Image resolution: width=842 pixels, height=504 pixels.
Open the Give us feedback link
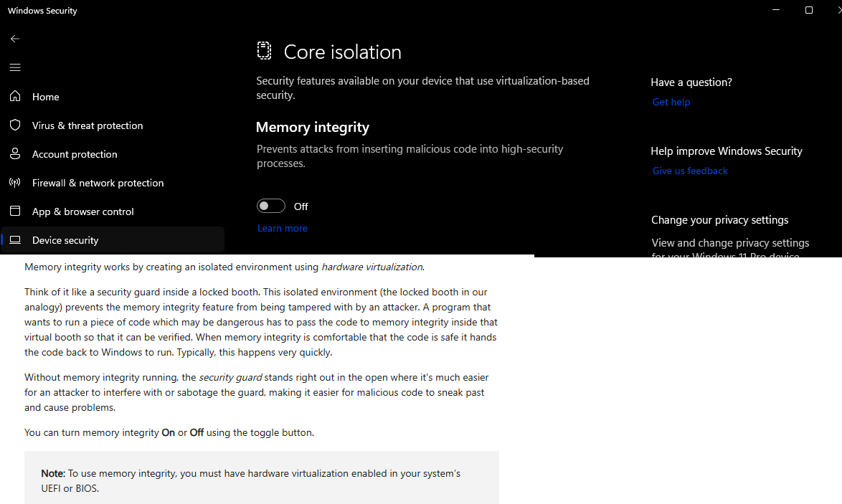coord(689,171)
